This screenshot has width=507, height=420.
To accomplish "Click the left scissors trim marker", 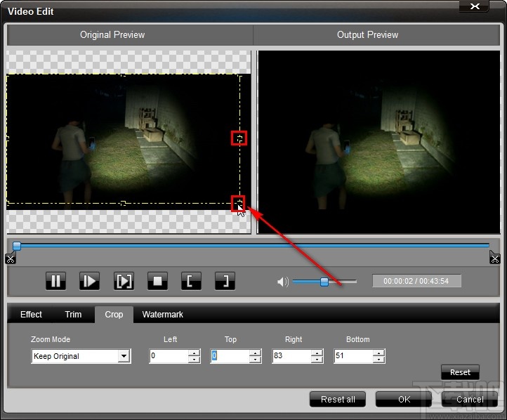I will pos(11,258).
